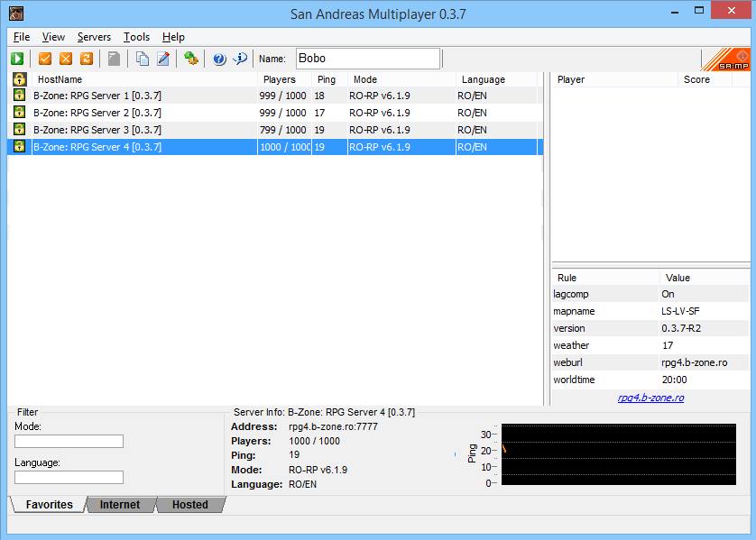756x540 pixels.
Task: Select B-Zone: RPG Server 2 [0.3.7]
Action: [275, 113]
